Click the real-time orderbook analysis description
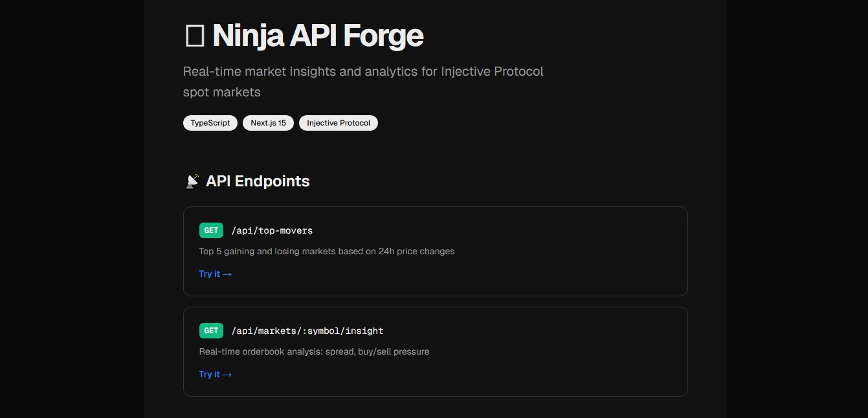This screenshot has height=418, width=868. click(x=314, y=351)
